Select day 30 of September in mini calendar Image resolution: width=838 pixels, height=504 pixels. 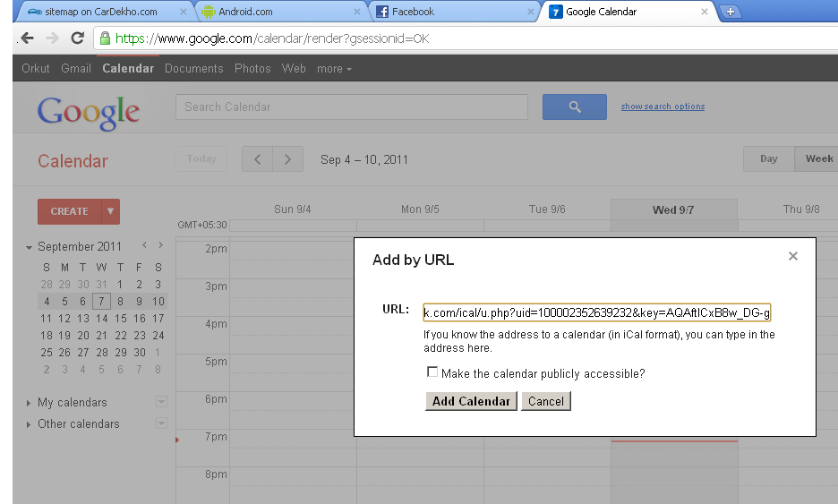click(139, 353)
